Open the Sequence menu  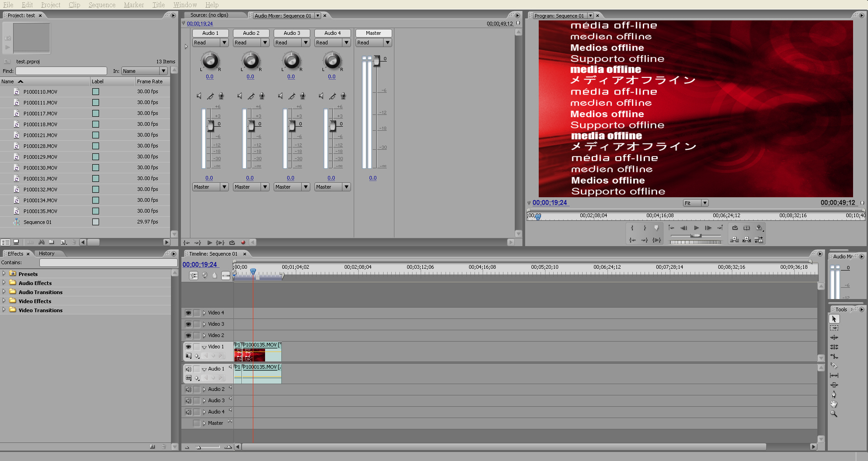tap(102, 5)
